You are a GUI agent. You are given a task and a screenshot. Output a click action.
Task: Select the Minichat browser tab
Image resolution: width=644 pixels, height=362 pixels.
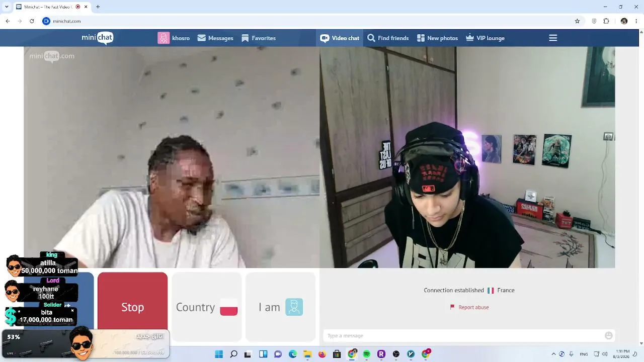point(51,7)
